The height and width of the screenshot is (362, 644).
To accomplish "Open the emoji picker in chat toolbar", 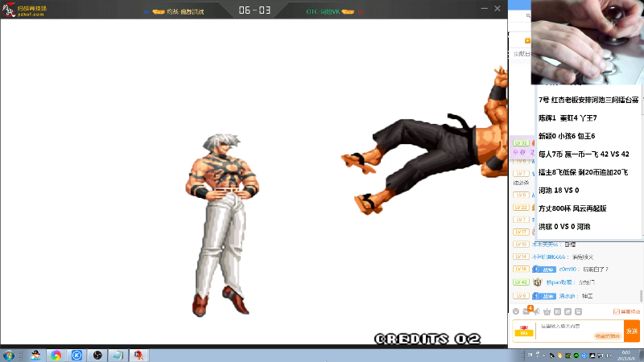I will tap(516, 311).
